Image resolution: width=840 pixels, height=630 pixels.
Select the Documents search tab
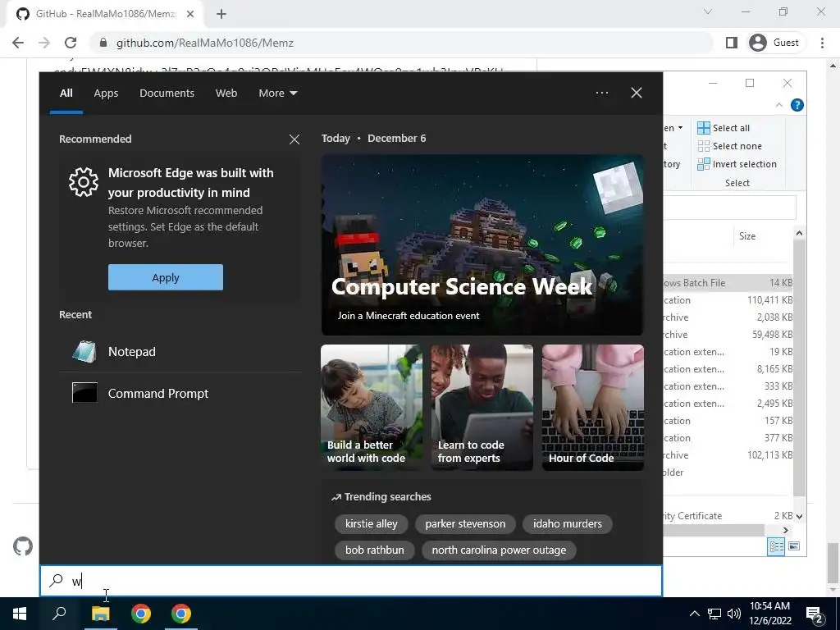[167, 94]
